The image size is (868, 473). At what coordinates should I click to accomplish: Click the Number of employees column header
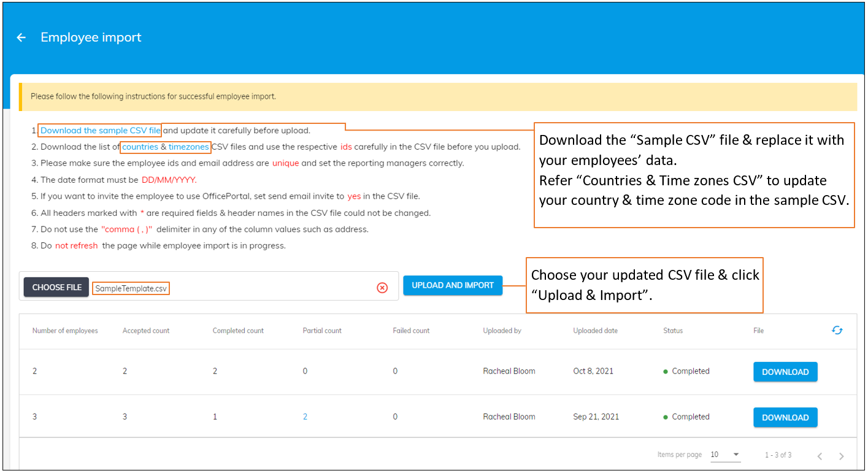[65, 330]
